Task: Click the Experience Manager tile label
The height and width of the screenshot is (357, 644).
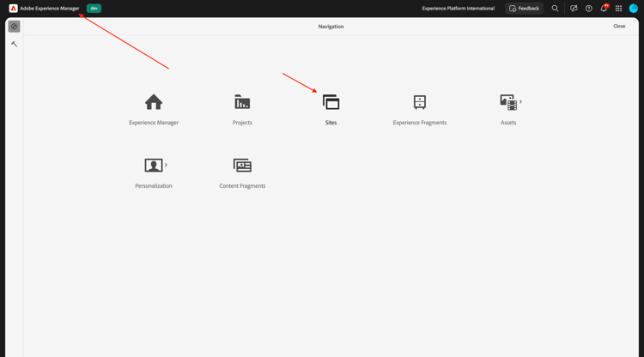Action: point(154,123)
